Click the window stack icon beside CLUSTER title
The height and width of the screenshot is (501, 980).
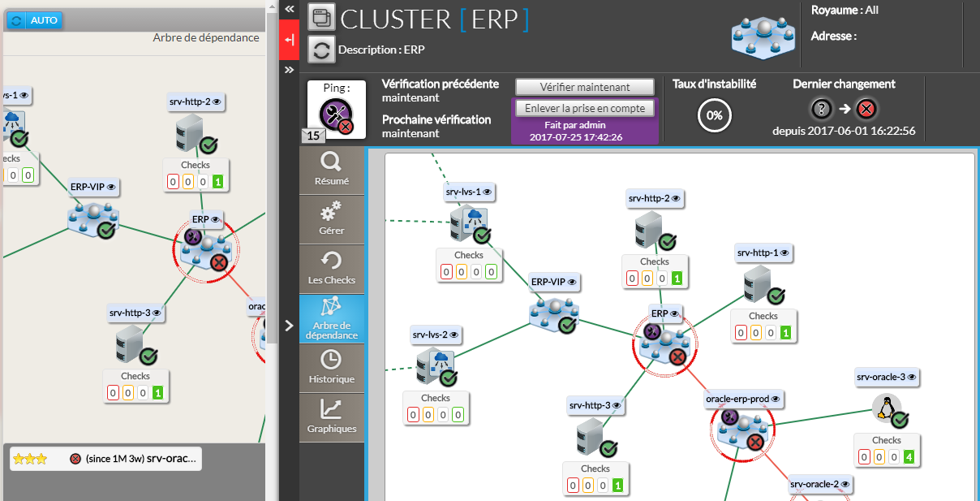click(x=321, y=17)
